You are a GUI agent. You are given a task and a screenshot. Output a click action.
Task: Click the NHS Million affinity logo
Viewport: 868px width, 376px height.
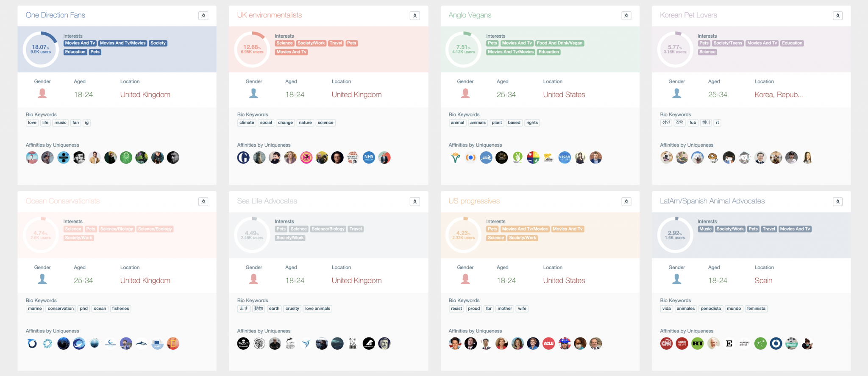coord(369,158)
